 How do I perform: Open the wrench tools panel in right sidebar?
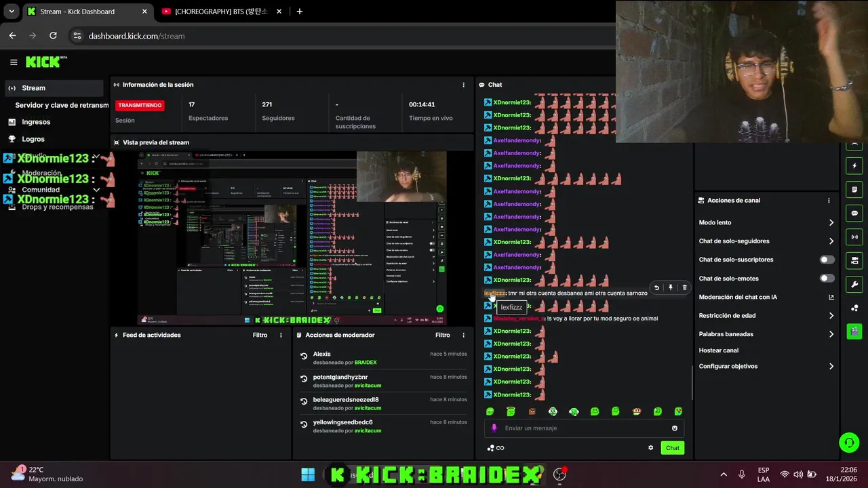pyautogui.click(x=854, y=284)
